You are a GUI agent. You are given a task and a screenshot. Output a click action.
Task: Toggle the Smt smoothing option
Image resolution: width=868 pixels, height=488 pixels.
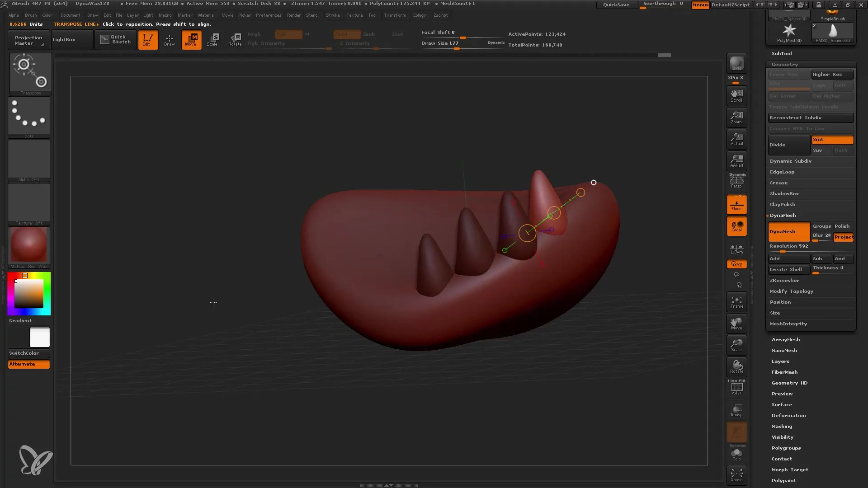tap(832, 140)
